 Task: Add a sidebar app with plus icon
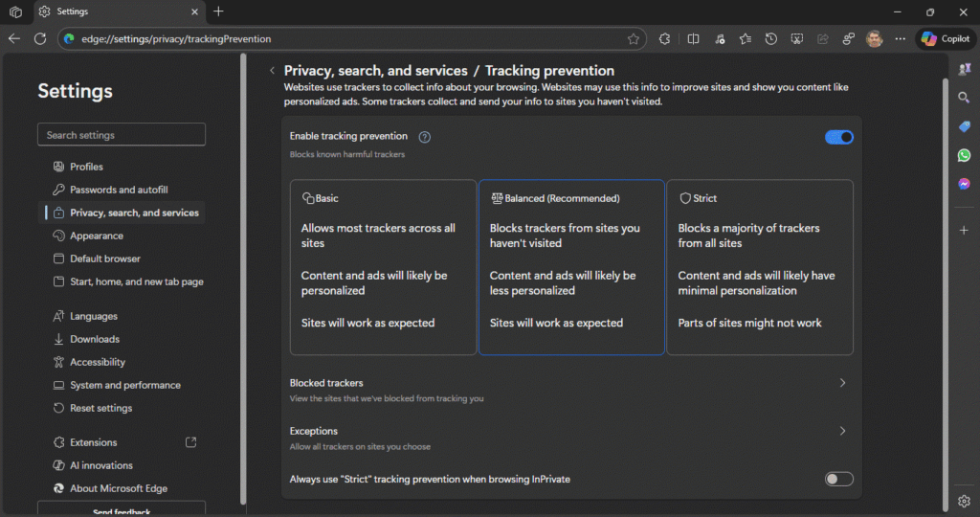tap(964, 230)
